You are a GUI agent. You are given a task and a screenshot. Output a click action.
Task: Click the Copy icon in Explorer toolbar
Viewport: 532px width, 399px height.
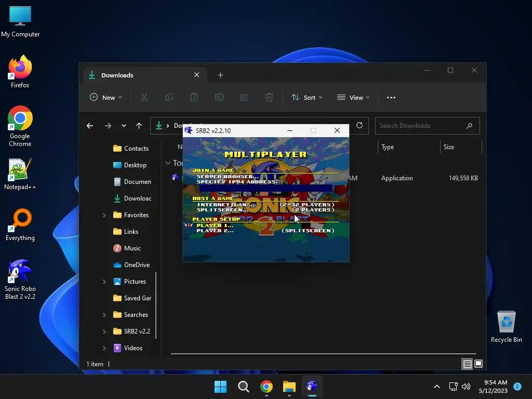[x=169, y=97]
